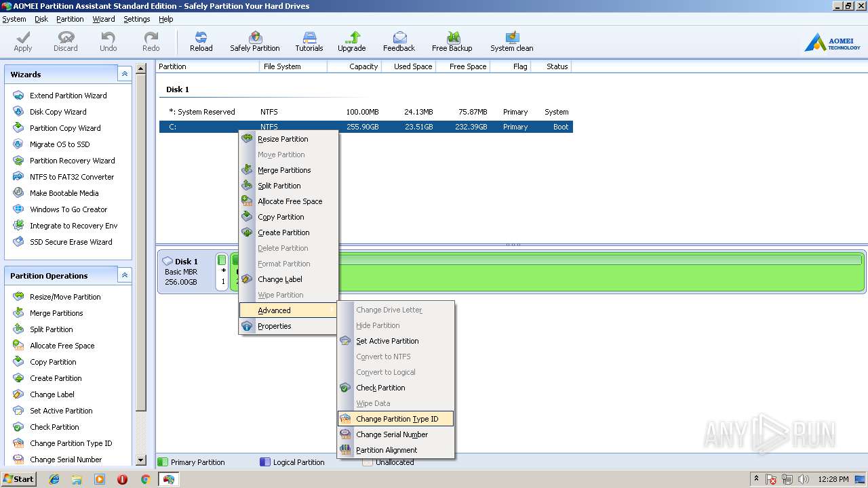Open Feedback from the toolbar
The image size is (868, 488).
click(x=399, y=41)
